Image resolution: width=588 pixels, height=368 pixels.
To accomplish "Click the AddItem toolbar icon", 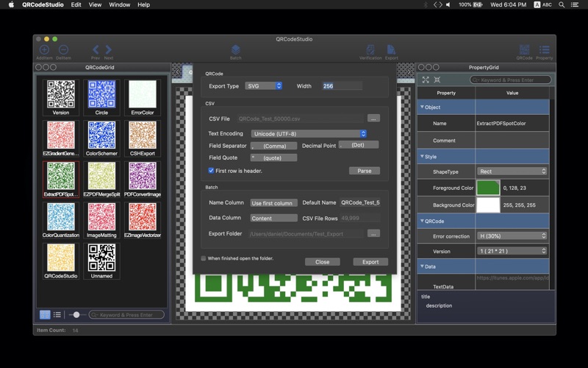I will click(x=44, y=49).
